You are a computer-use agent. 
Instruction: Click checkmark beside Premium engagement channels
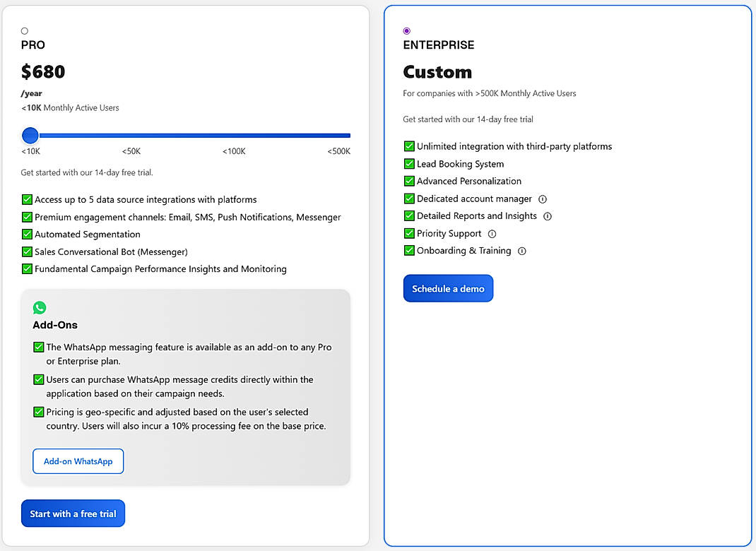(x=27, y=217)
